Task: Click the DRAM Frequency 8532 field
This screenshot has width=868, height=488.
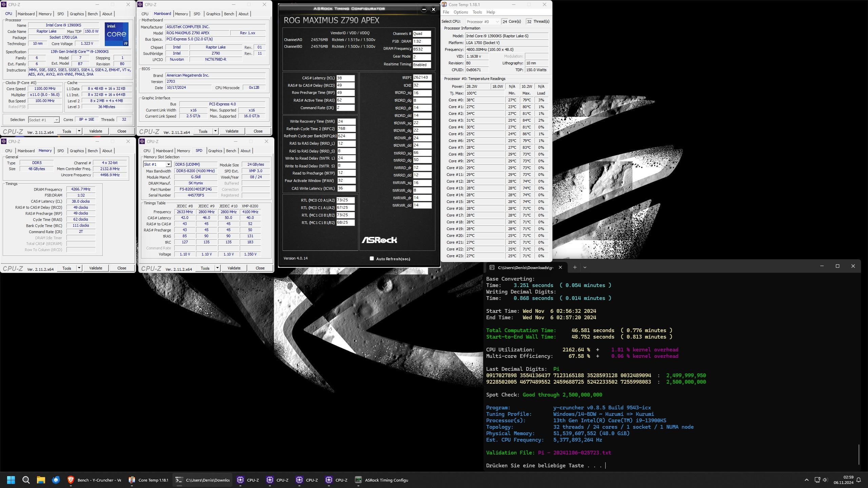Action: [x=422, y=49]
